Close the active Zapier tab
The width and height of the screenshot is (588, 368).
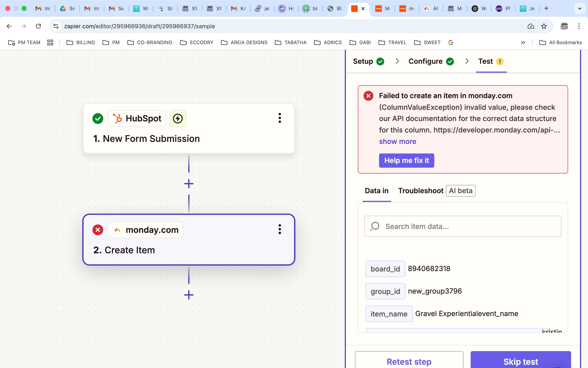(363, 9)
